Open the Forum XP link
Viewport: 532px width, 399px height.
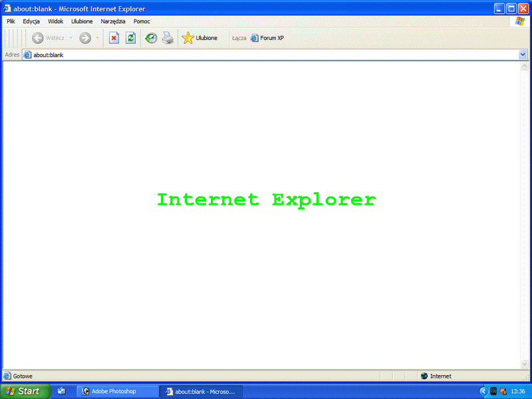coord(267,38)
